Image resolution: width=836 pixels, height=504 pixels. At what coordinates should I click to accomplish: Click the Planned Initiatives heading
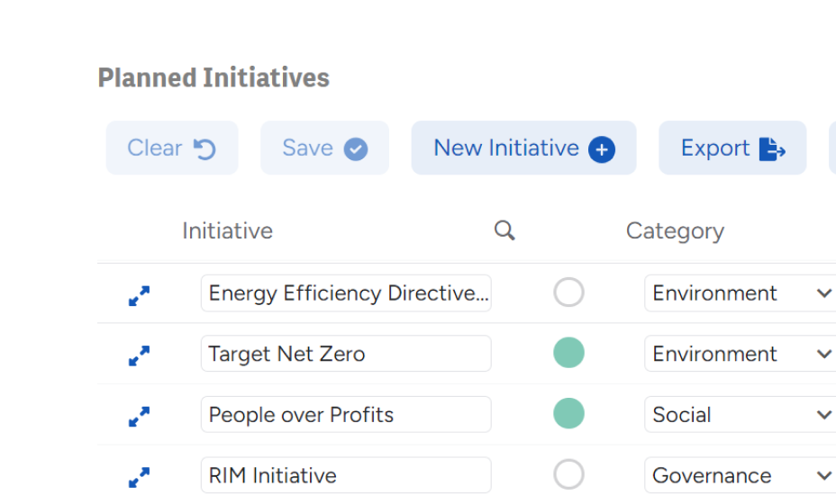click(214, 77)
